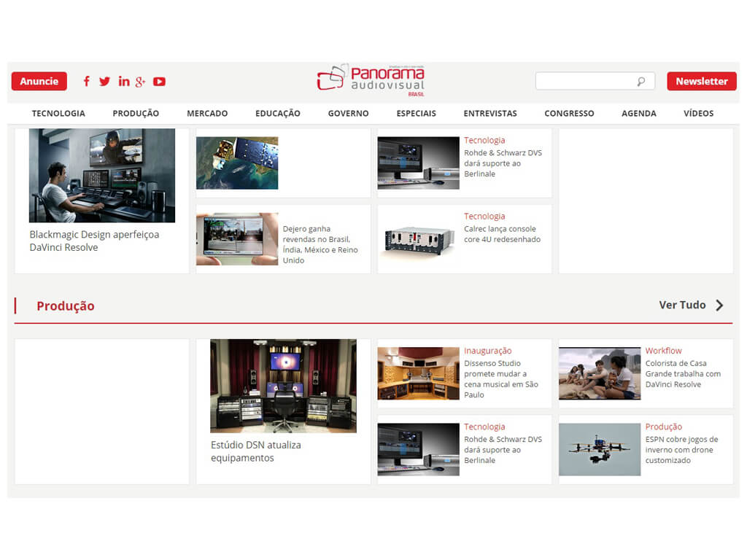
Task: Click the satellite image thumbnail
Action: (x=237, y=163)
